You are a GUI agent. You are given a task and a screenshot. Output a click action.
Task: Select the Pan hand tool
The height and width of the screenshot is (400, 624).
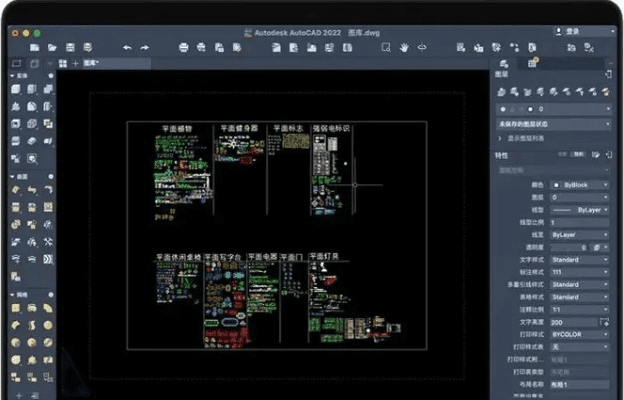(403, 47)
